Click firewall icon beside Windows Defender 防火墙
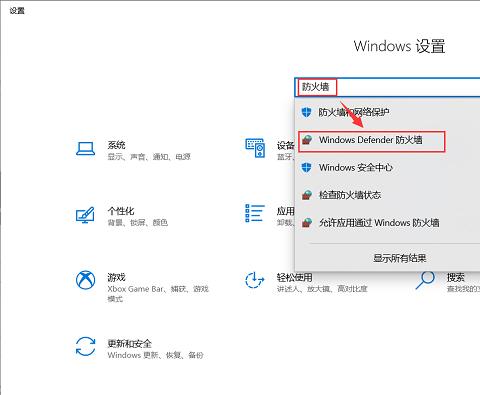This screenshot has height=395, width=480. [x=307, y=140]
